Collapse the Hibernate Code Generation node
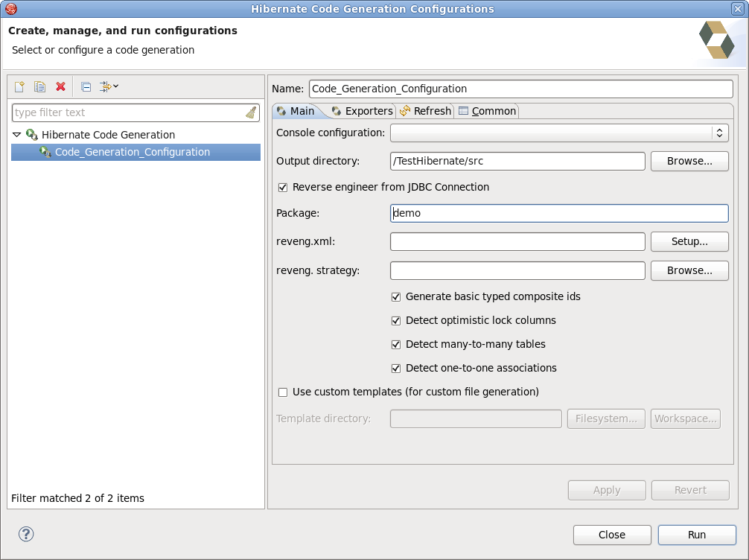This screenshot has height=560, width=749. pyautogui.click(x=16, y=135)
